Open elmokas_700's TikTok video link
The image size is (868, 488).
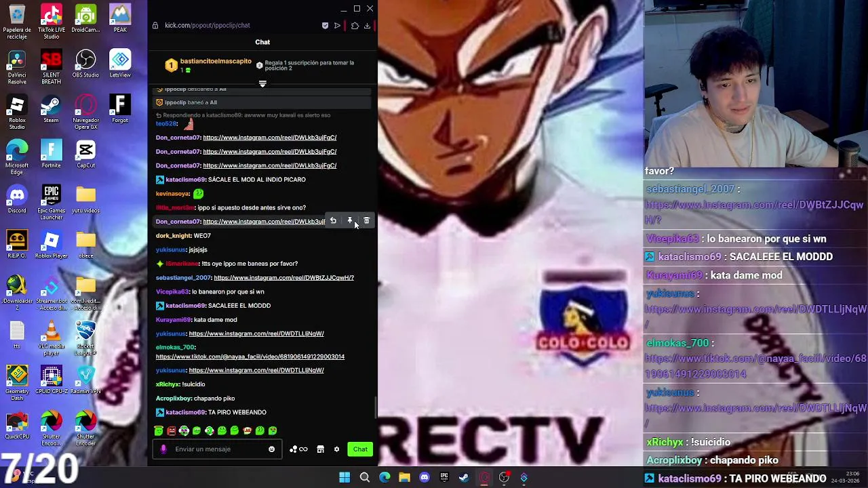point(250,357)
